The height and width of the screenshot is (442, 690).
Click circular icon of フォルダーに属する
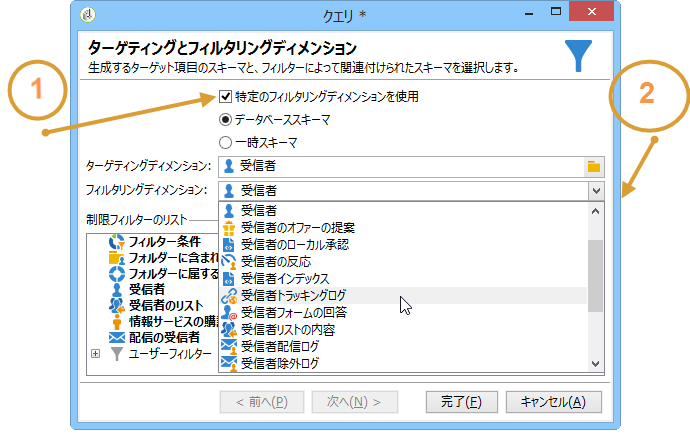117,274
